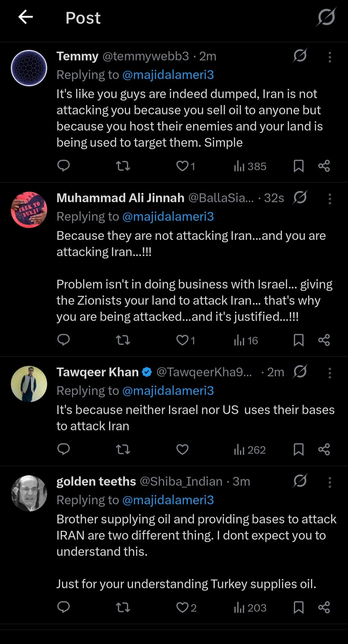The height and width of the screenshot is (644, 348).
Task: Open Muhammad Ali Jinnah's avatar
Action: pos(29,210)
